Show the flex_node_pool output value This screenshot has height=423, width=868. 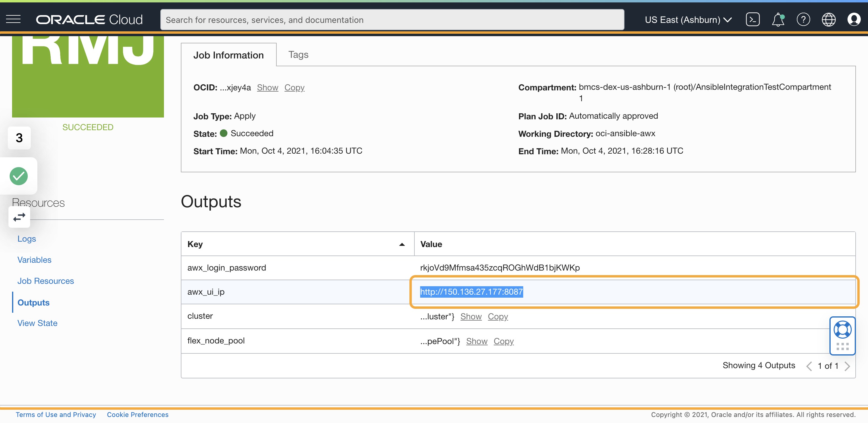476,341
